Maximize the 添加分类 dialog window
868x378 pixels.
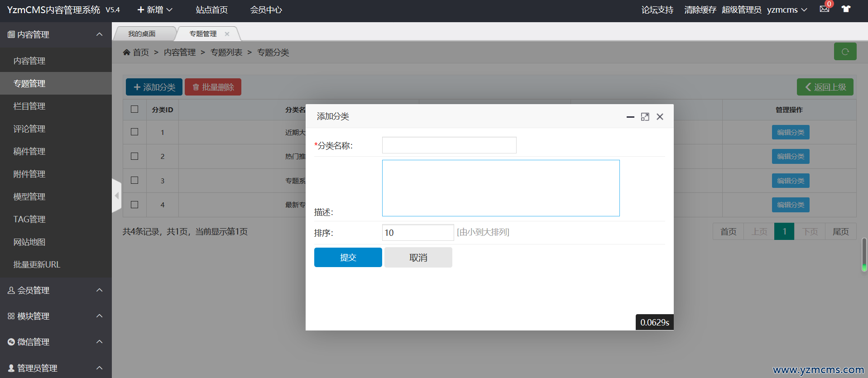pyautogui.click(x=645, y=117)
